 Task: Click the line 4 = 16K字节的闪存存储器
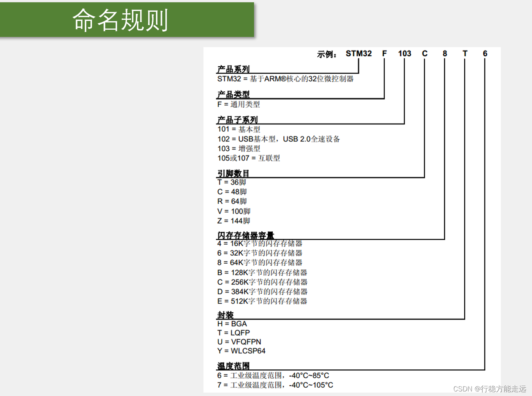pyautogui.click(x=260, y=243)
